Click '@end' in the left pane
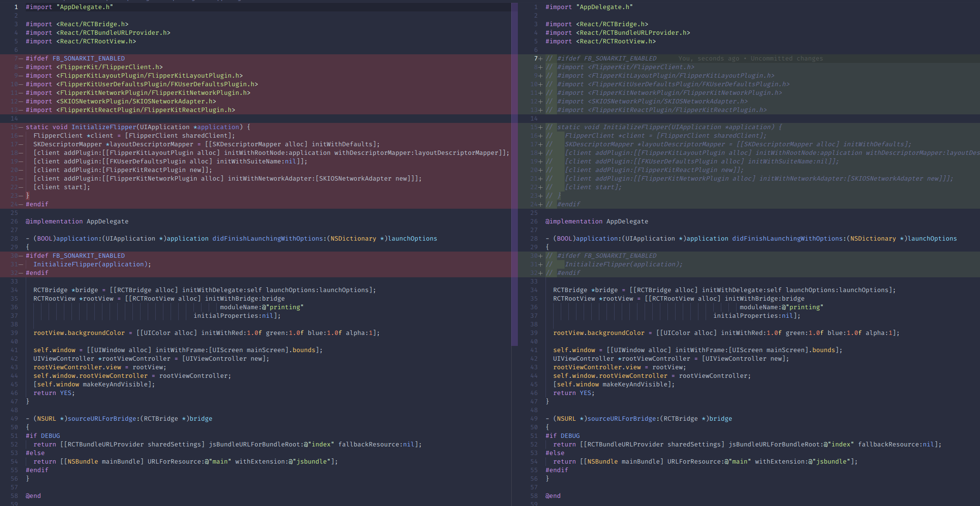 33,496
